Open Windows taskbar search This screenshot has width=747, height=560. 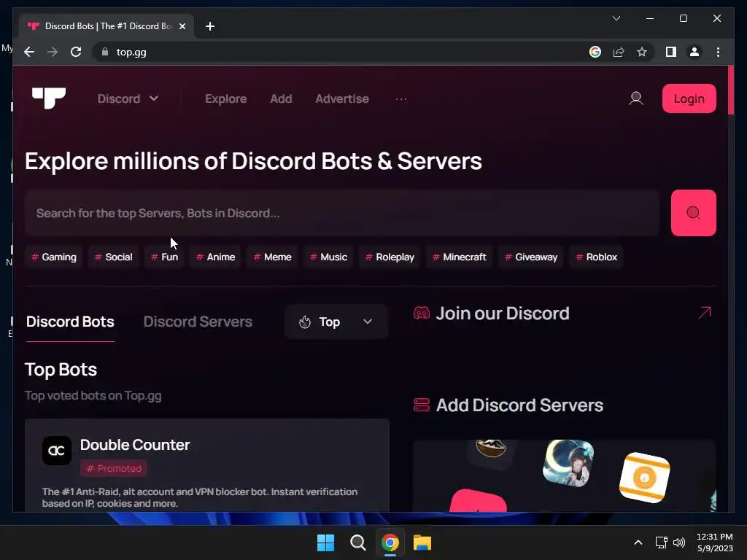tap(357, 542)
